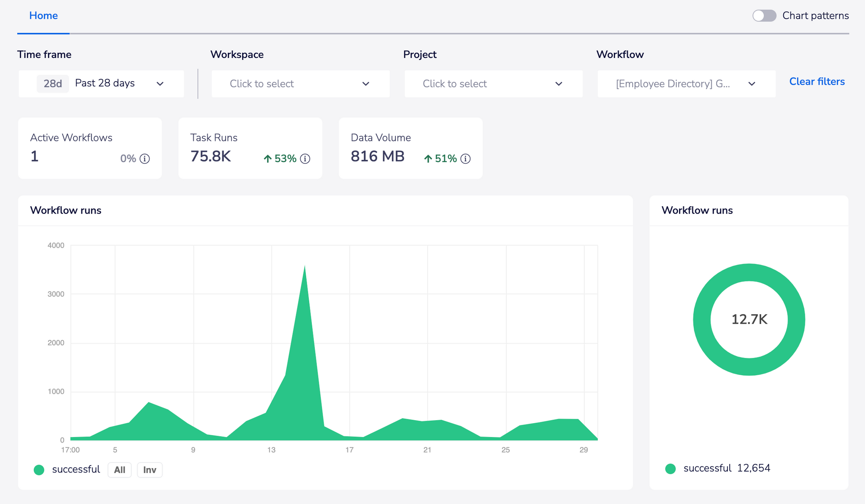Click successful legend dot under area chart
The image size is (865, 504).
coord(39,470)
